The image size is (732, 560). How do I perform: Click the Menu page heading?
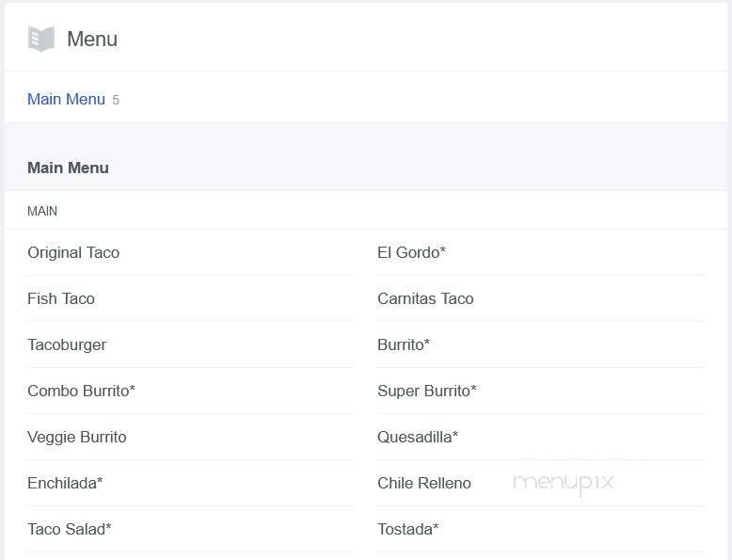pyautogui.click(x=92, y=39)
